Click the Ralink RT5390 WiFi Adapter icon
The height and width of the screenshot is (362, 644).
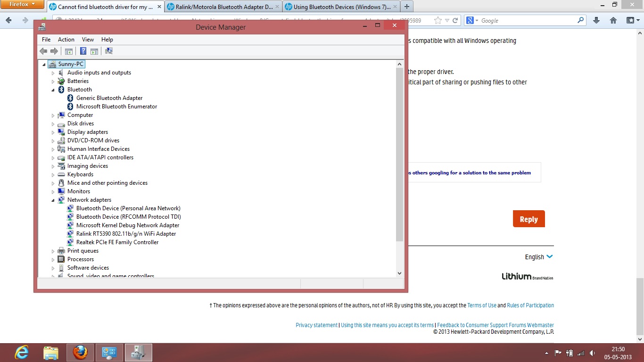point(70,234)
